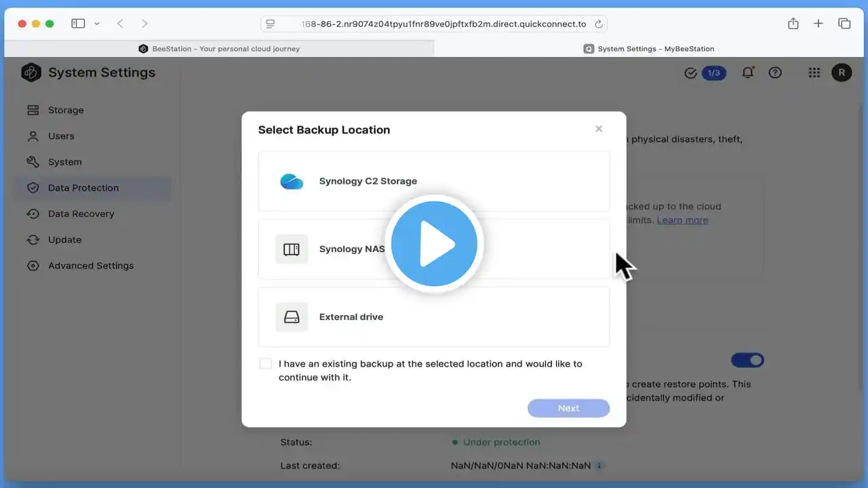Click the Data Protection shield icon
The width and height of the screenshot is (868, 488).
33,188
